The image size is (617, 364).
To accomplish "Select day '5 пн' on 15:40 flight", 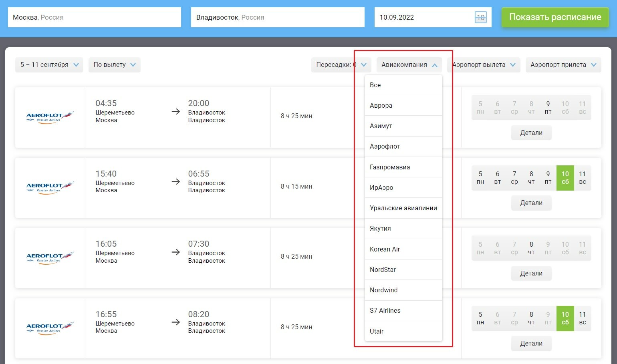I will tap(480, 178).
